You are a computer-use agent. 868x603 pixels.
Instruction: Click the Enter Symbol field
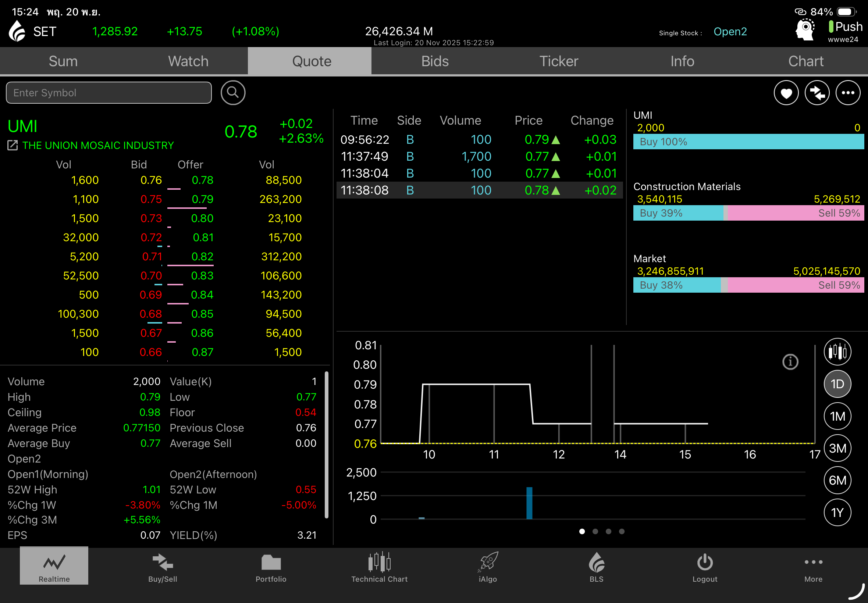[109, 93]
